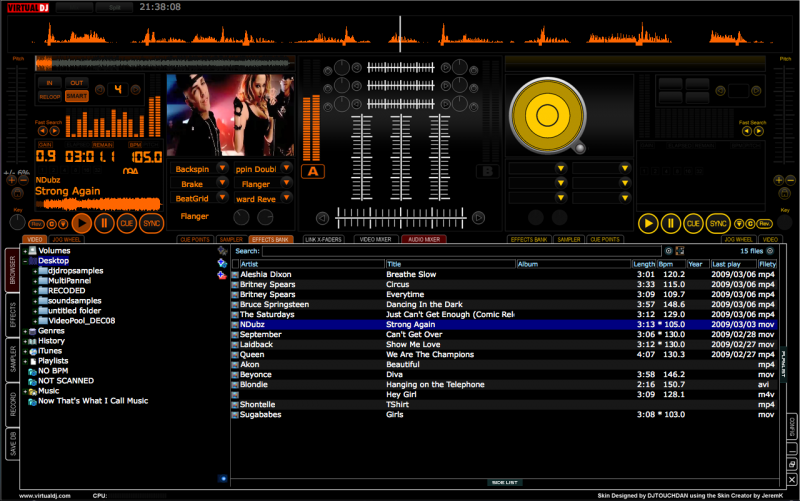Click left deck pitch plus button
The height and width of the screenshot is (501, 800).
point(11,180)
